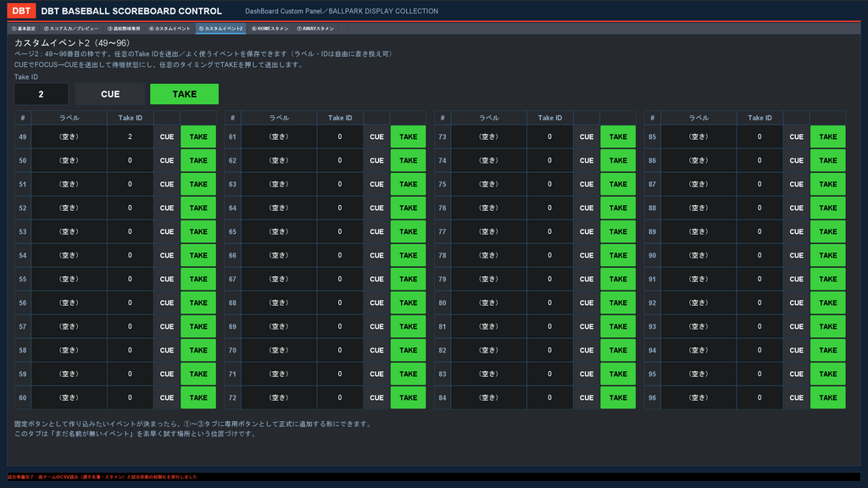The width and height of the screenshot is (868, 488).
Task: Edit the label field of row 52
Action: 70,208
